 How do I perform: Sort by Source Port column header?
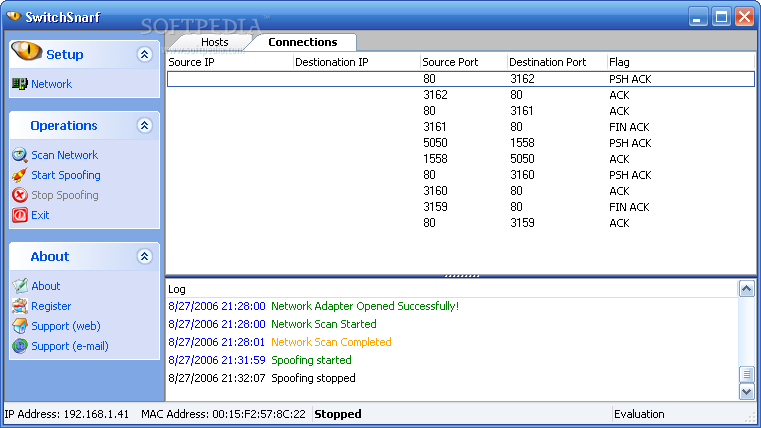point(463,62)
